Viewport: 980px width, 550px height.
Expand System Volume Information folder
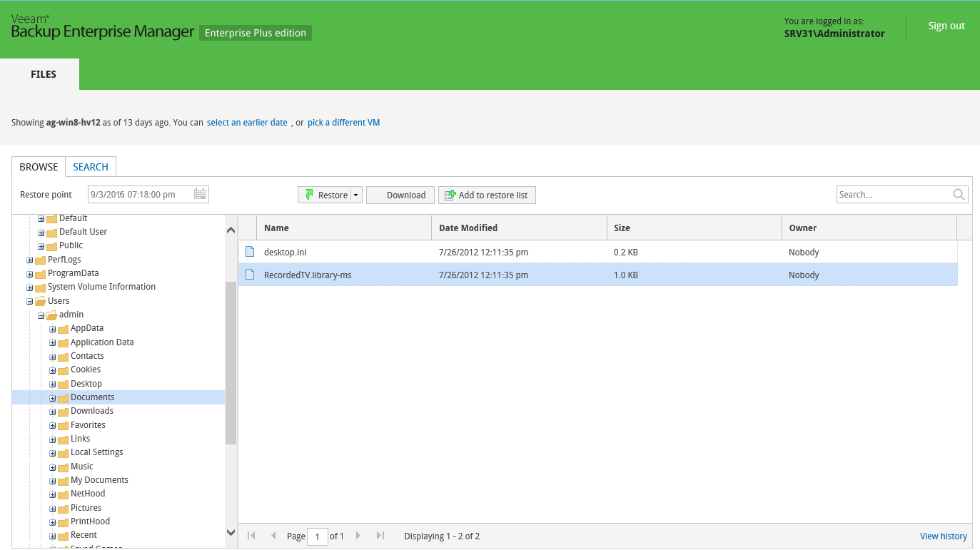[30, 287]
